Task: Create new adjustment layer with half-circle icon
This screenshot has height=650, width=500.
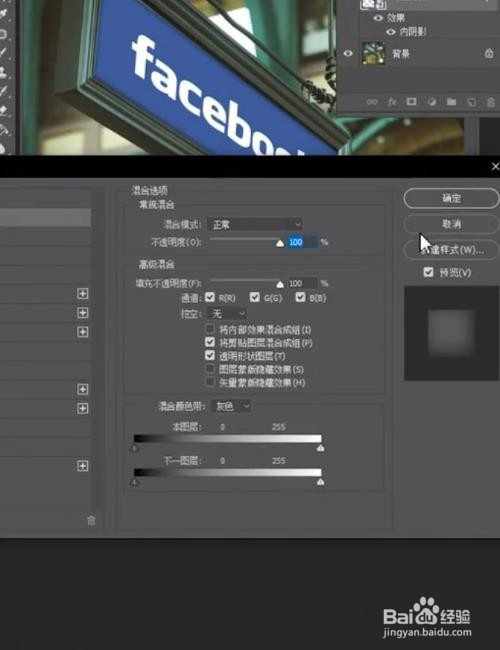Action: point(432,102)
